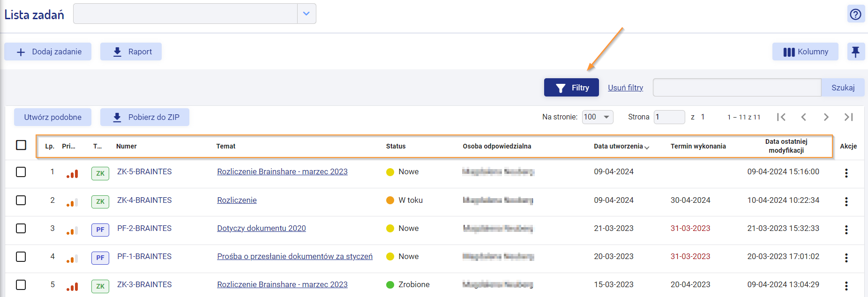
Task: Open the Filtry panel
Action: pyautogui.click(x=571, y=88)
